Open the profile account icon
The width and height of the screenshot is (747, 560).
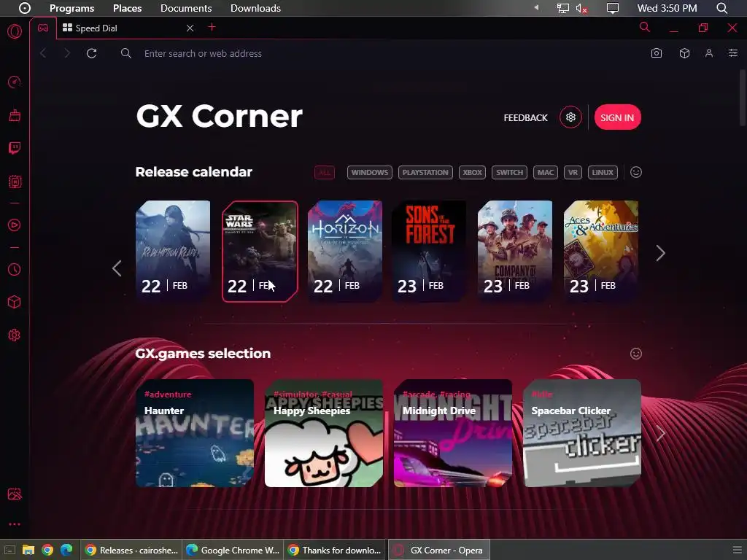[709, 53]
